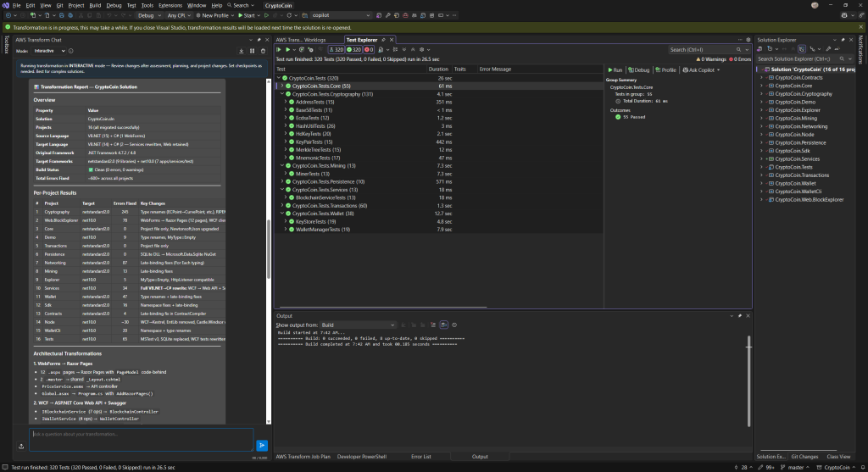Open the Debug configuration dropdown
Screen dimensions: 868x472
[148, 15]
